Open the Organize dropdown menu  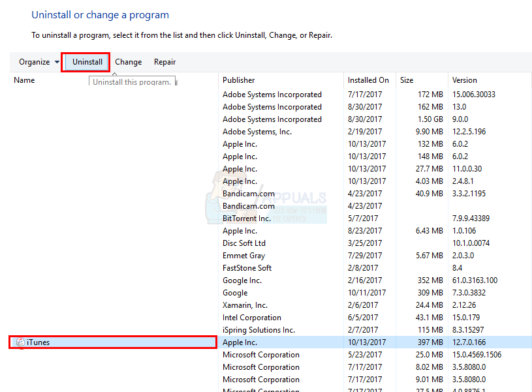tap(39, 62)
